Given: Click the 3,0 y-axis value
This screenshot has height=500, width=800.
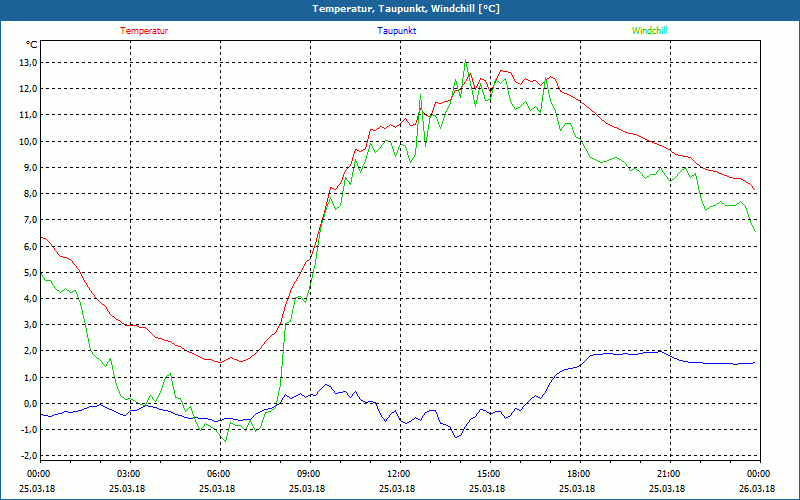Looking at the screenshot, I should (30, 324).
